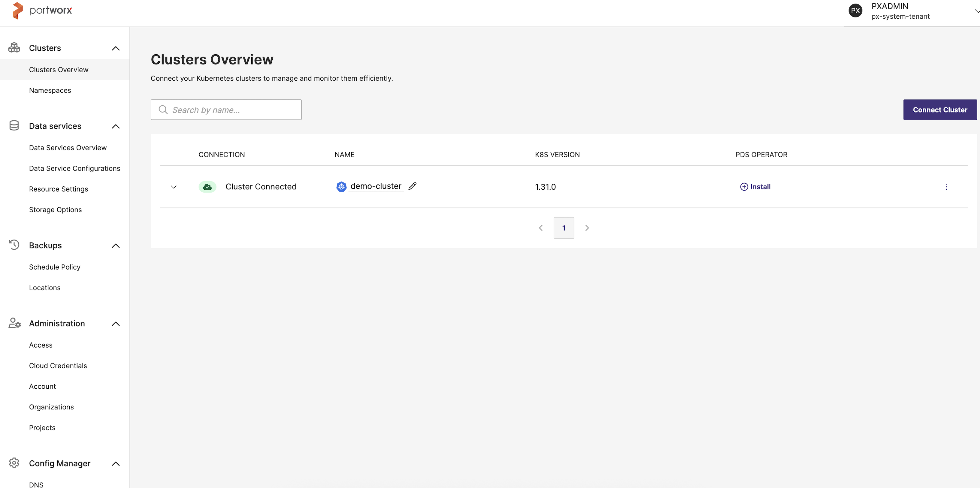Open the Schedule Policy page
Screen dimensions: 980x488
click(54, 267)
